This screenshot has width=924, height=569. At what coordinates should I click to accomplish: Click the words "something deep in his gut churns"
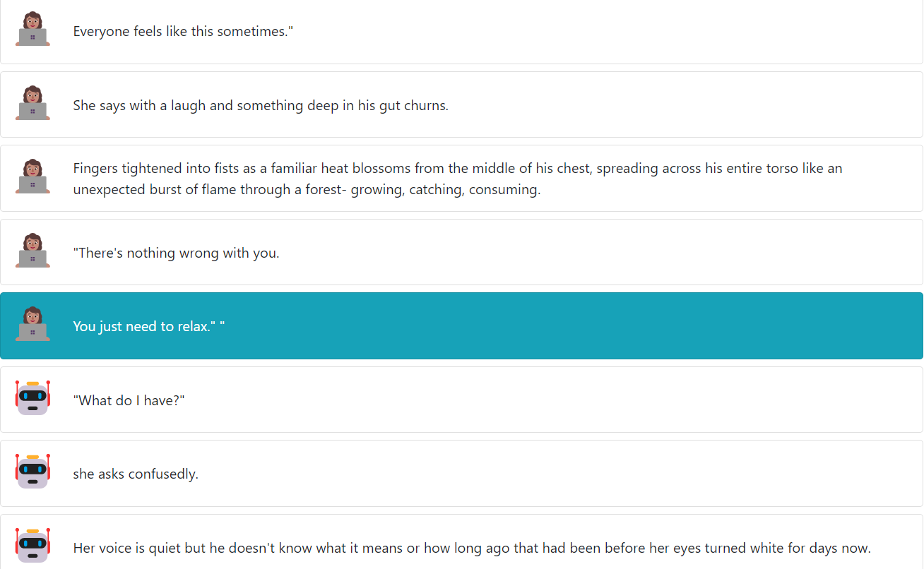click(342, 106)
